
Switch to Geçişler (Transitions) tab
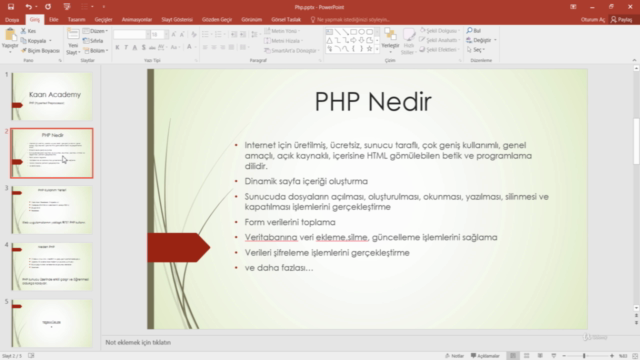click(103, 20)
